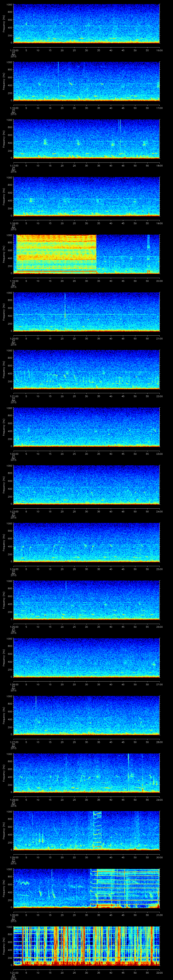
Task: Open the 1:23:00 spectrogram panel
Action: (86, 485)
